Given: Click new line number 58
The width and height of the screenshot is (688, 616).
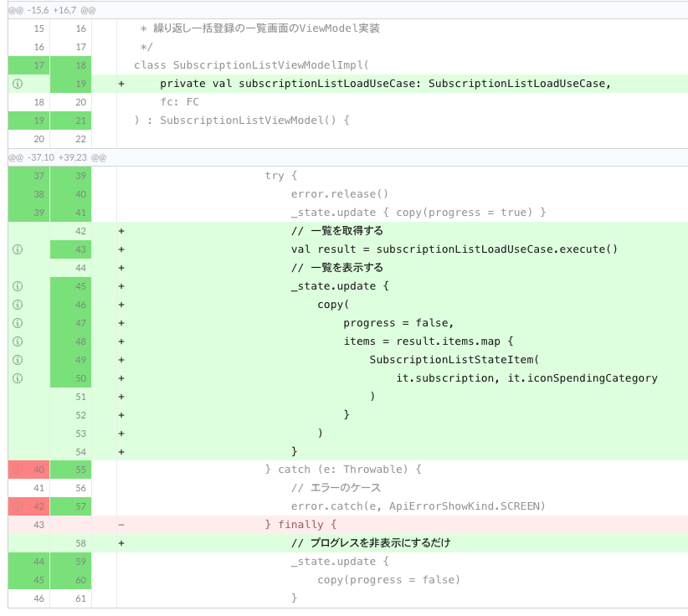Looking at the screenshot, I should coord(80,543).
